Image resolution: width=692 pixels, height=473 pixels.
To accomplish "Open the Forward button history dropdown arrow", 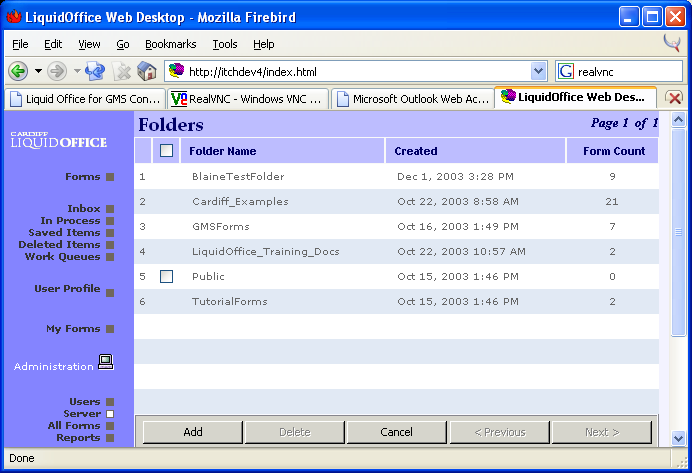I will (77, 71).
